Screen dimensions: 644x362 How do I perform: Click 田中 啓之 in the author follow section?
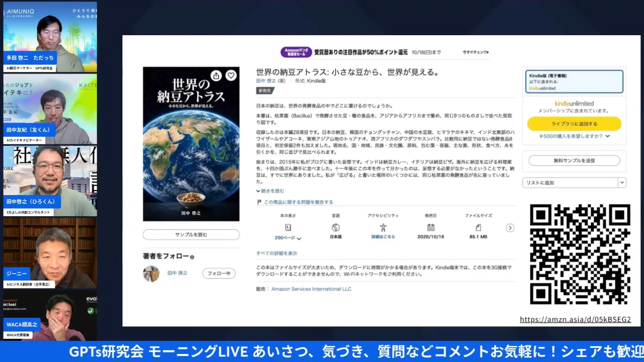[x=177, y=273]
